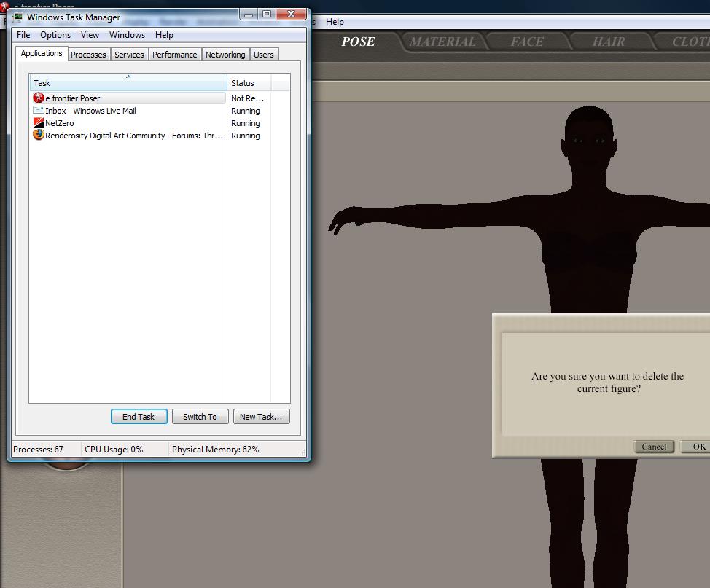This screenshot has height=588, width=710.
Task: Switch to the Processes tab
Action: (88, 55)
